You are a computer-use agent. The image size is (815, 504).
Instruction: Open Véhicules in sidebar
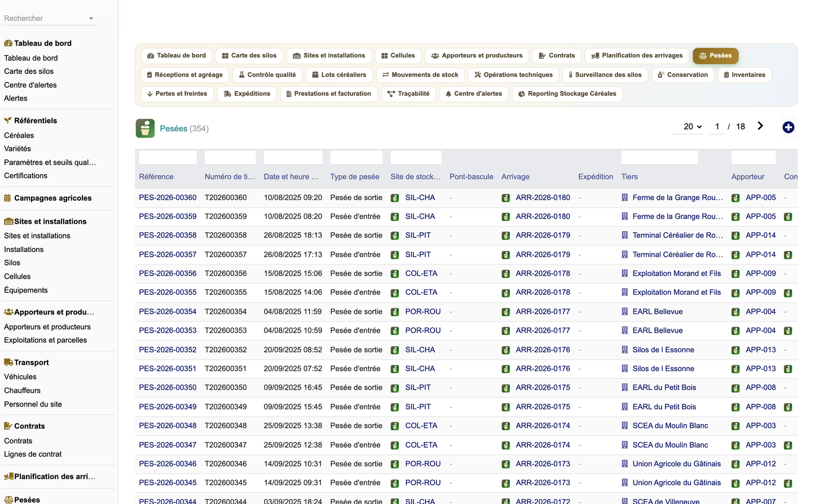click(x=20, y=377)
